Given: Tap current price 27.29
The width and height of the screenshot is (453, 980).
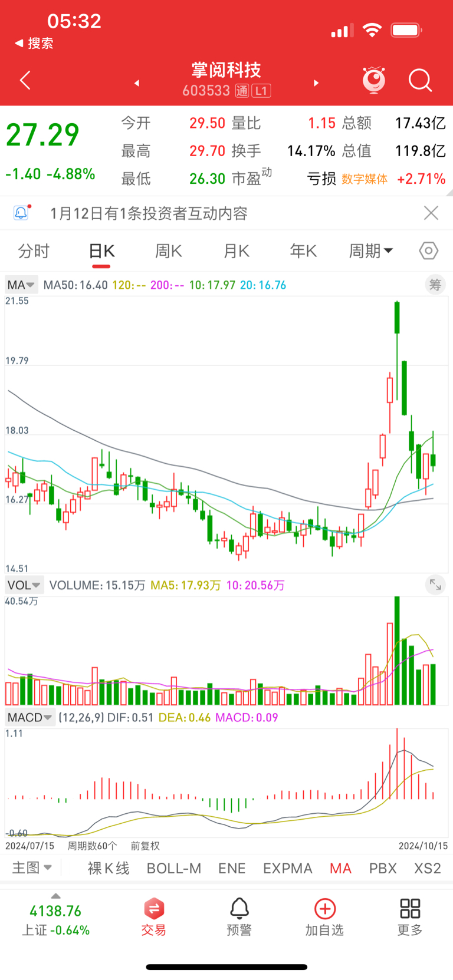Looking at the screenshot, I should click(x=42, y=135).
